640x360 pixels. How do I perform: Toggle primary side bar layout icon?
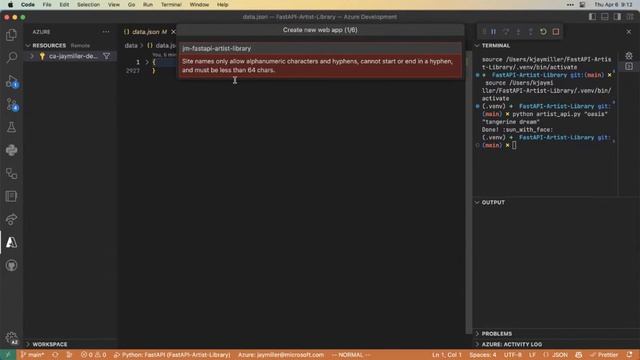click(592, 17)
